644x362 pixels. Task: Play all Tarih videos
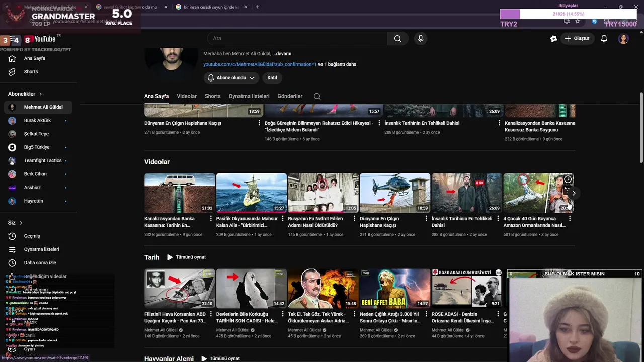[x=187, y=257]
